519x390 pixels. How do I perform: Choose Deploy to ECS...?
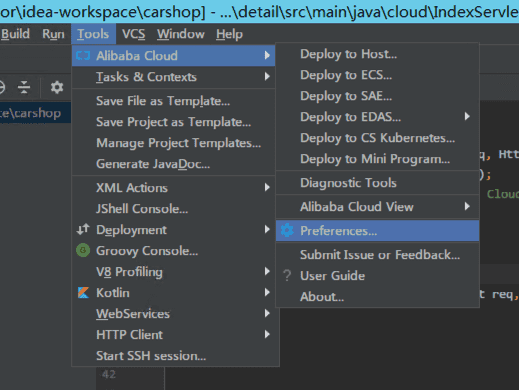377,75
